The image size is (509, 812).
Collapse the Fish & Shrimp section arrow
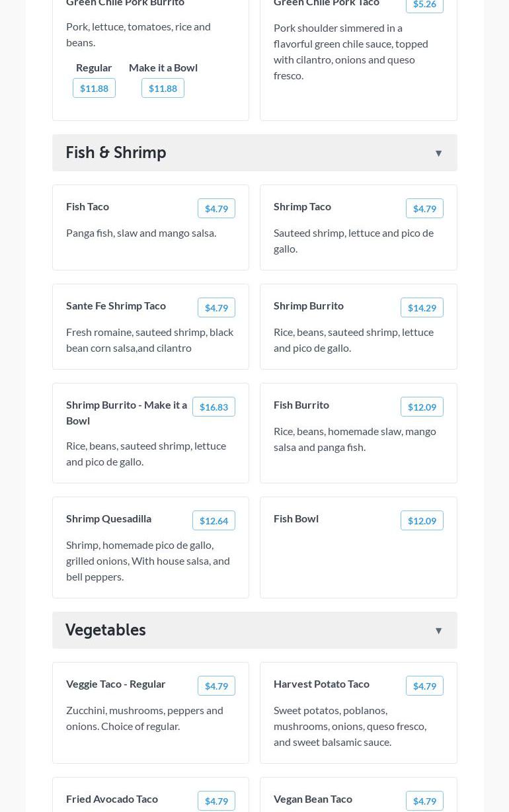(438, 153)
